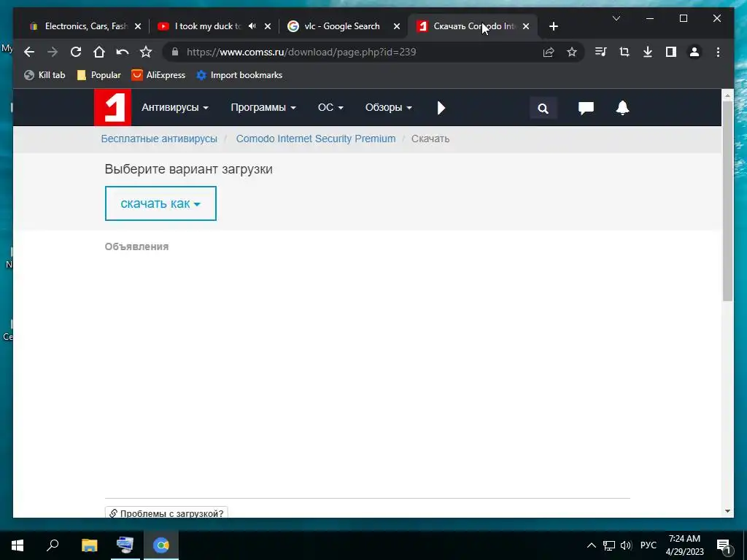The height and width of the screenshot is (560, 747).
Task: Open the browser home page
Action: point(99,52)
